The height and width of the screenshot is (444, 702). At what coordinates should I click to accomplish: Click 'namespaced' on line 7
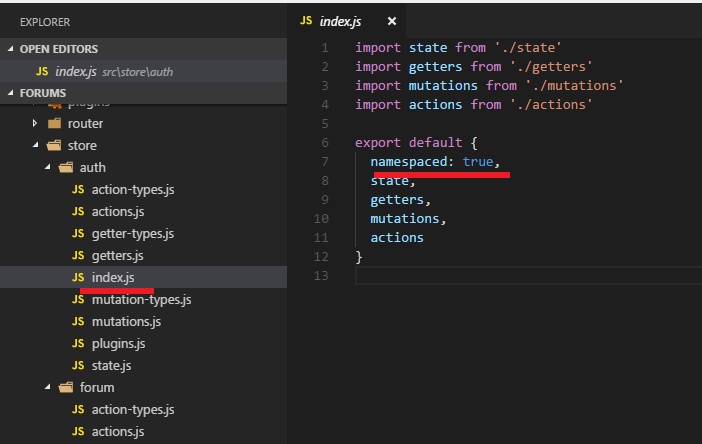point(409,162)
